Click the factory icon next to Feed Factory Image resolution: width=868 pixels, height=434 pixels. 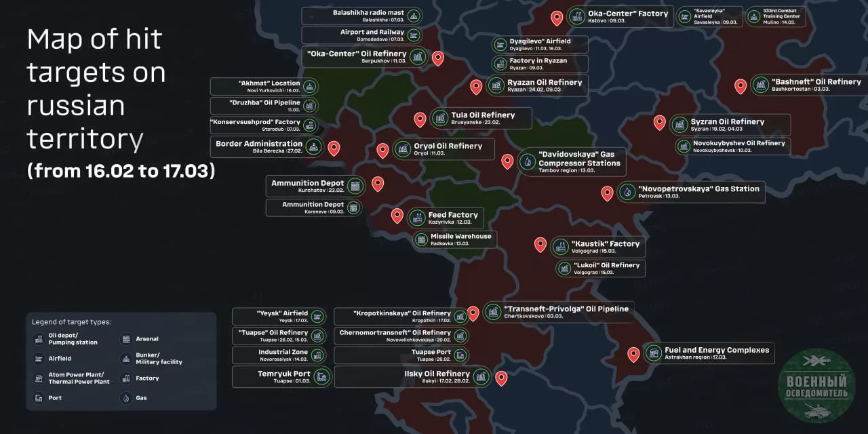coord(417,218)
